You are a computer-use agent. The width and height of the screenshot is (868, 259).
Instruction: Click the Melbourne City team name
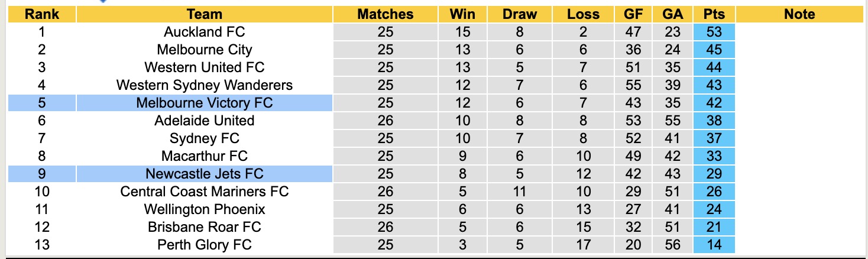click(x=204, y=50)
